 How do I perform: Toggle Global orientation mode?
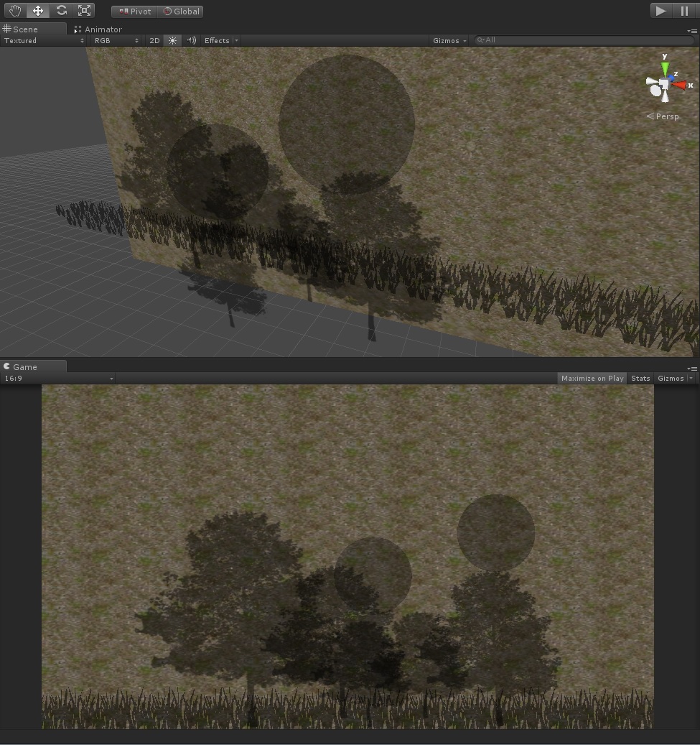click(180, 11)
